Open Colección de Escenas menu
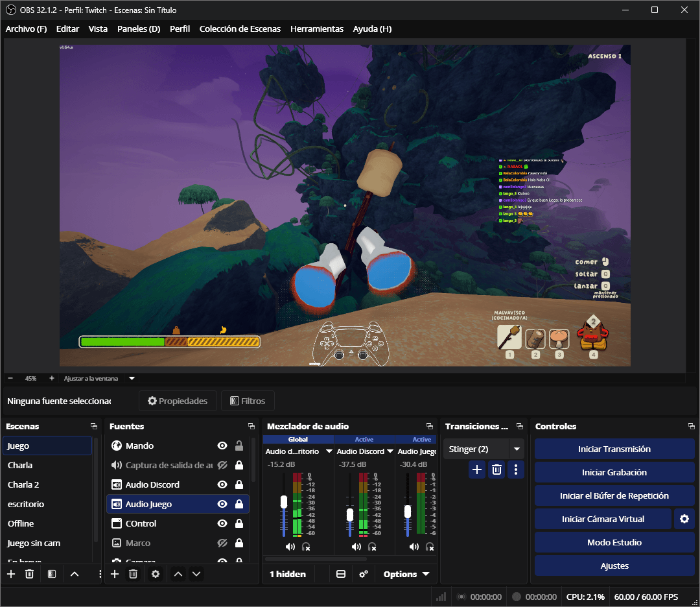The image size is (700, 607). [240, 29]
